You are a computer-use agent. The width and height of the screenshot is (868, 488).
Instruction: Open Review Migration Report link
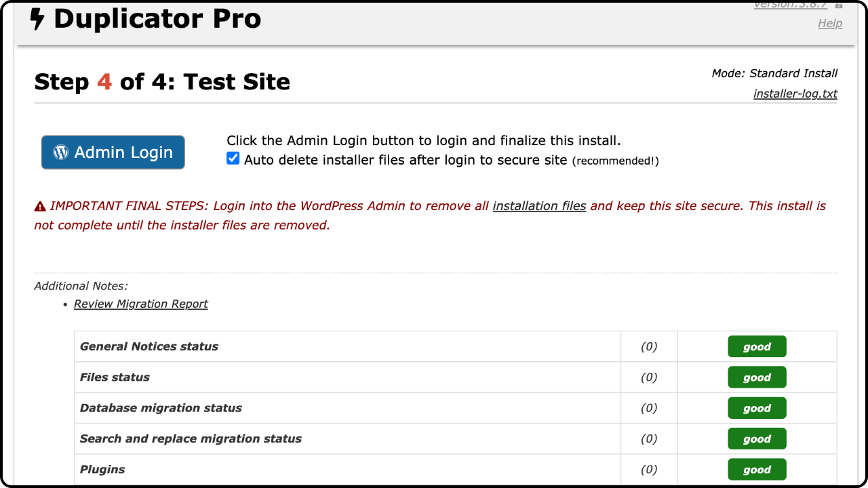[141, 304]
